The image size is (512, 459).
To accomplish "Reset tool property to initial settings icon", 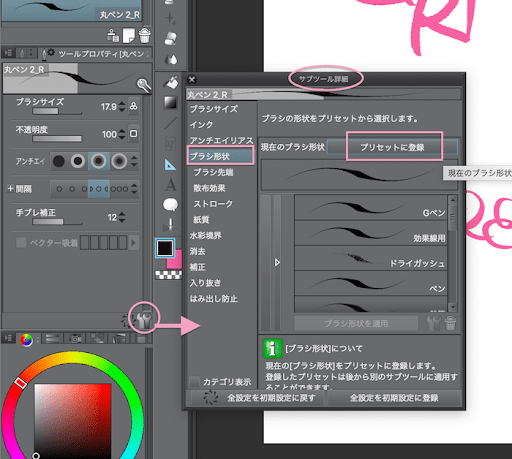I will point(127,321).
